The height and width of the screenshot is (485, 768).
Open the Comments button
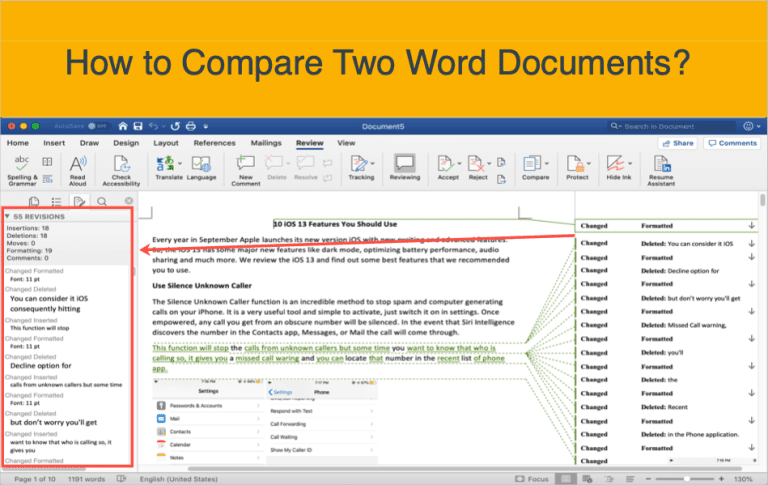click(732, 143)
